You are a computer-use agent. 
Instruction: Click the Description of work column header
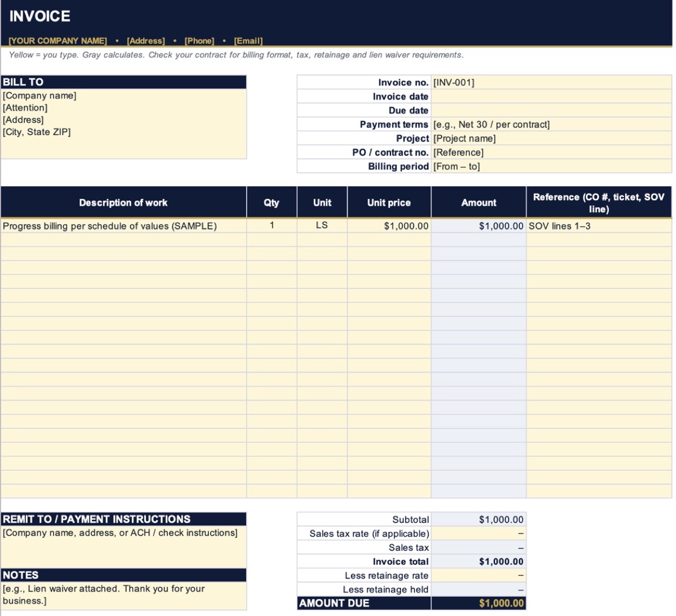coord(123,203)
